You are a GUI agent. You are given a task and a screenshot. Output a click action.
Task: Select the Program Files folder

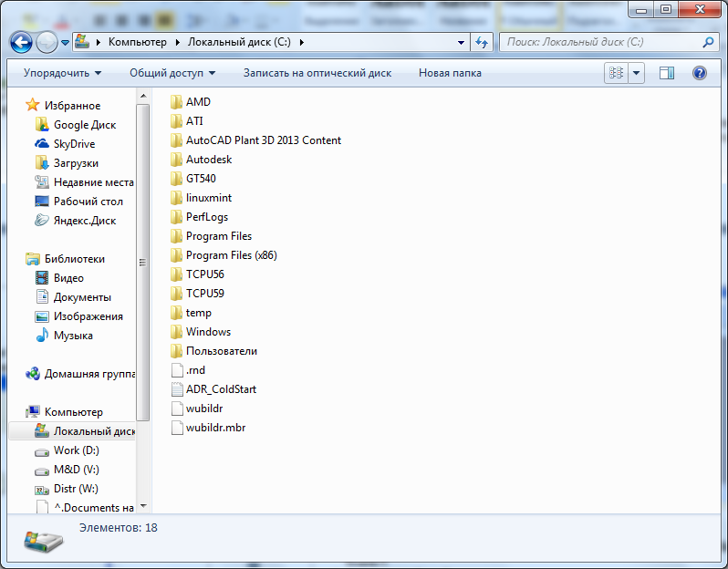(211, 236)
